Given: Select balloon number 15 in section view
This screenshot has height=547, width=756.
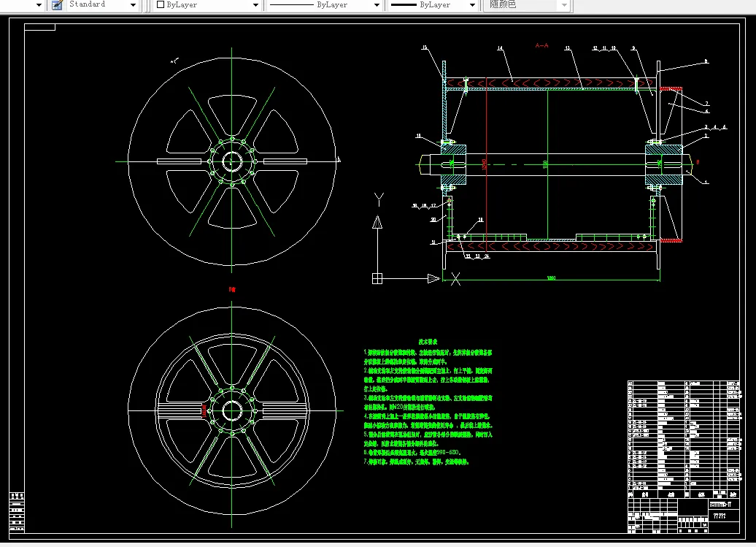Looking at the screenshot, I should click(424, 47).
